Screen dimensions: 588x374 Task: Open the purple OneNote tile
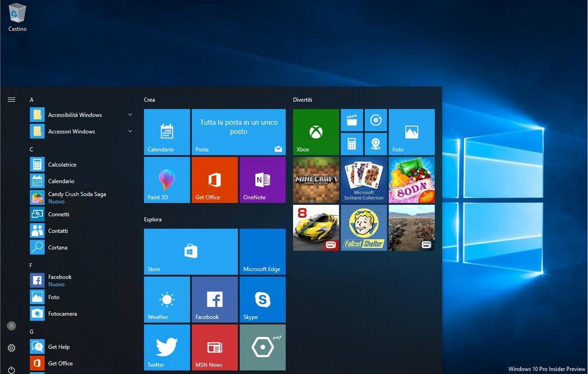(263, 180)
